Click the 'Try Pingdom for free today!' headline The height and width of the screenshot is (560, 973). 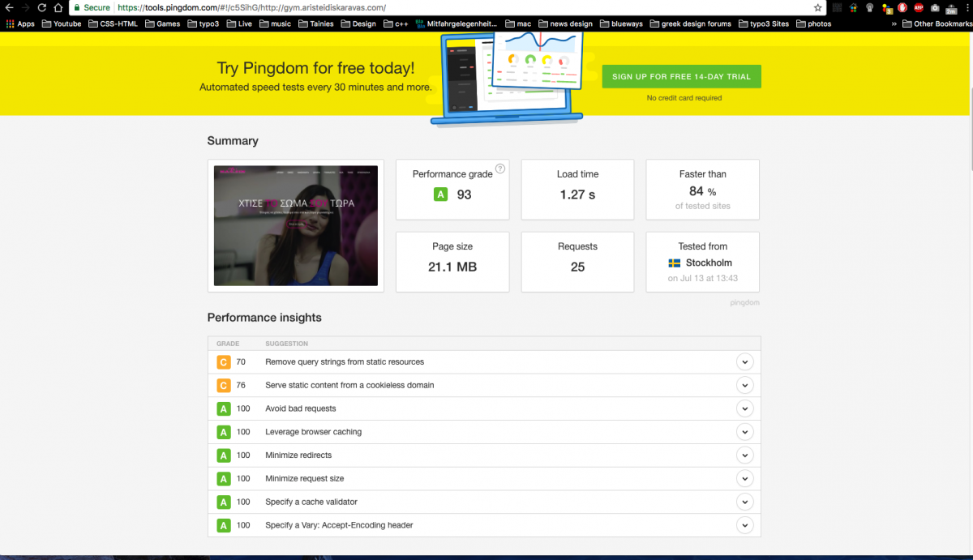[x=315, y=69]
